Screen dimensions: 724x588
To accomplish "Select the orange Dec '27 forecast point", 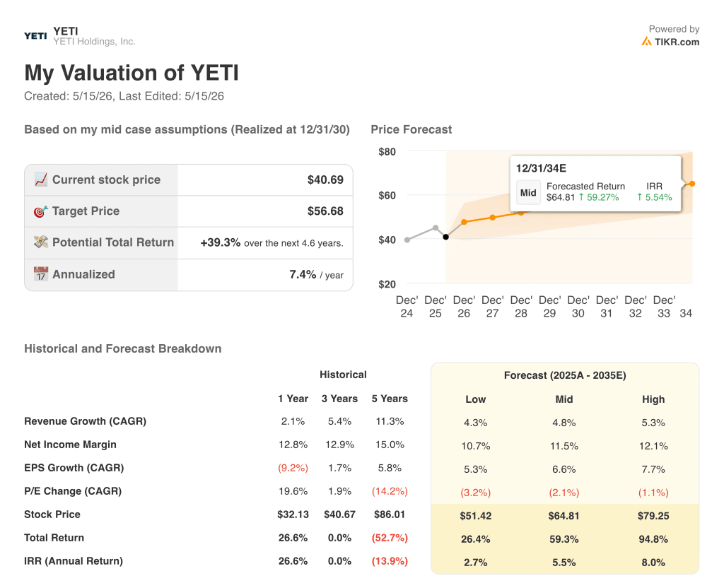I will click(x=493, y=218).
